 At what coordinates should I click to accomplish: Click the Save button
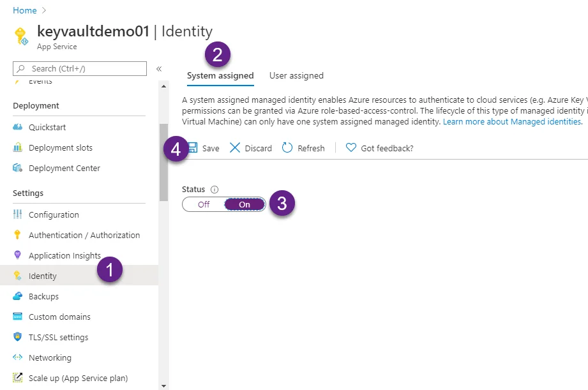[203, 148]
